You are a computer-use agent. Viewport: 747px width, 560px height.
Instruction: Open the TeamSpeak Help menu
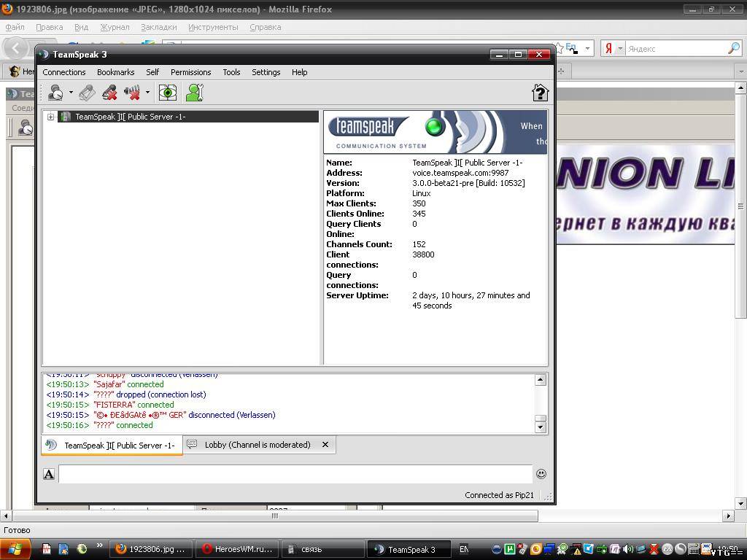(x=300, y=72)
